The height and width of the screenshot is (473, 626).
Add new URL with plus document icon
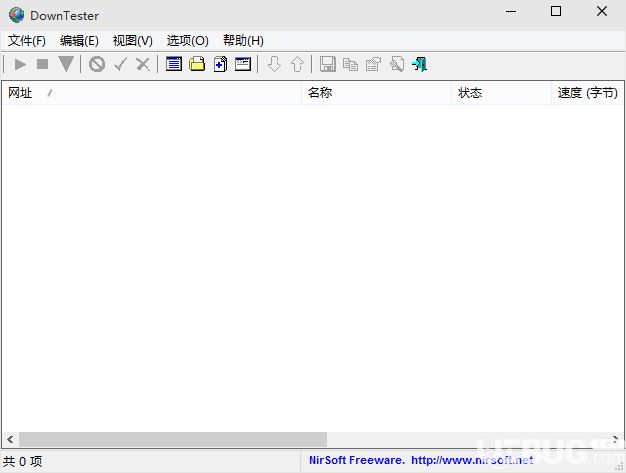220,64
